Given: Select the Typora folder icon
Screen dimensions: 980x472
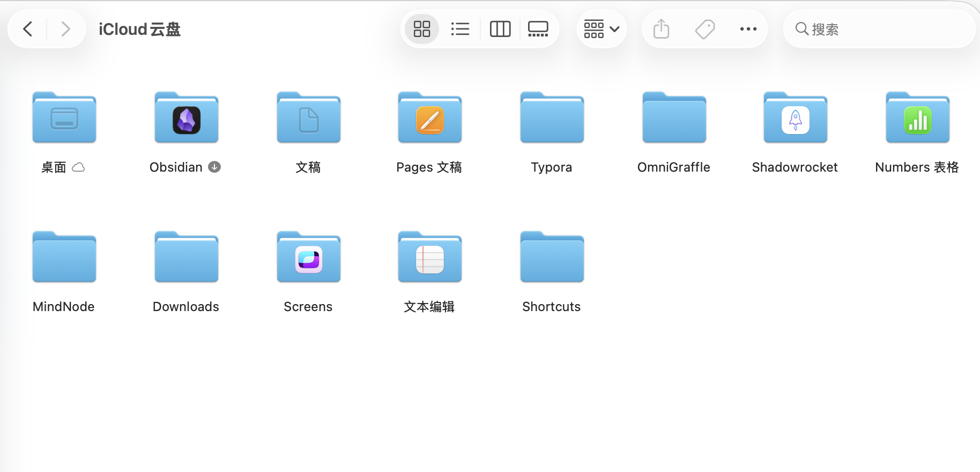Looking at the screenshot, I should coord(552,117).
